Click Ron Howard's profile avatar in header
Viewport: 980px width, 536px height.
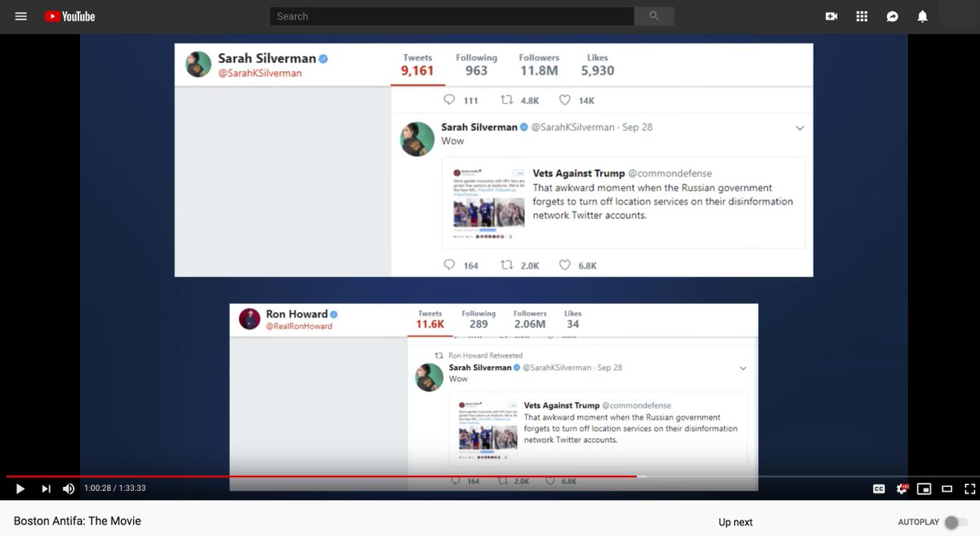[249, 319]
